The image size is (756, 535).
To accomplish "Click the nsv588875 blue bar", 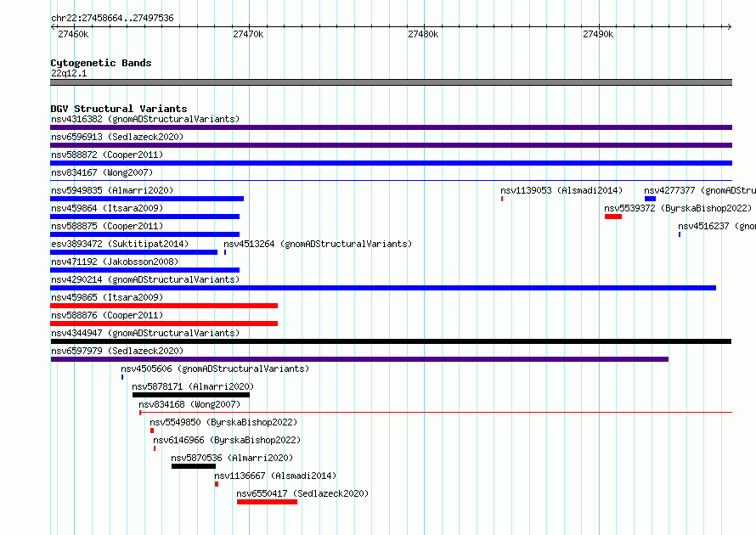I will tap(144, 234).
